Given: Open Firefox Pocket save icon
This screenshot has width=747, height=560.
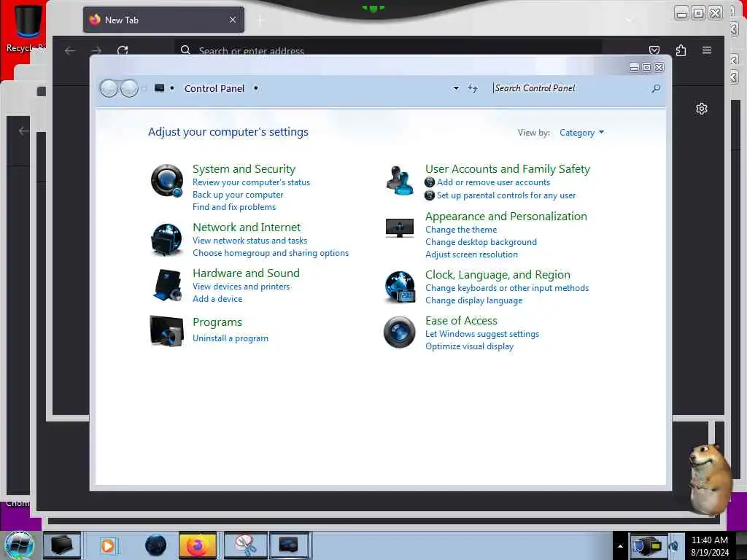Looking at the screenshot, I should pyautogui.click(x=654, y=50).
